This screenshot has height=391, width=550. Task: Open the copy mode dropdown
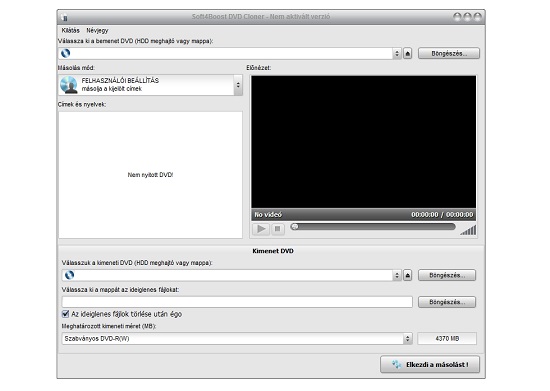click(238, 85)
